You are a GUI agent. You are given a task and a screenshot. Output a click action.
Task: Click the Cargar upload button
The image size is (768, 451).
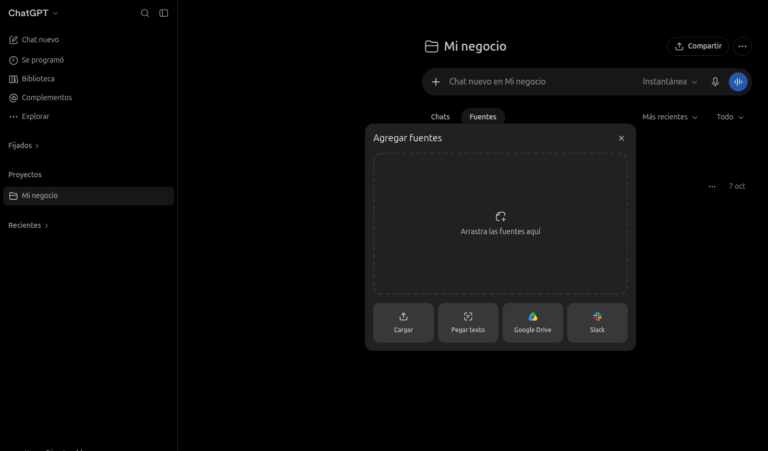point(403,323)
